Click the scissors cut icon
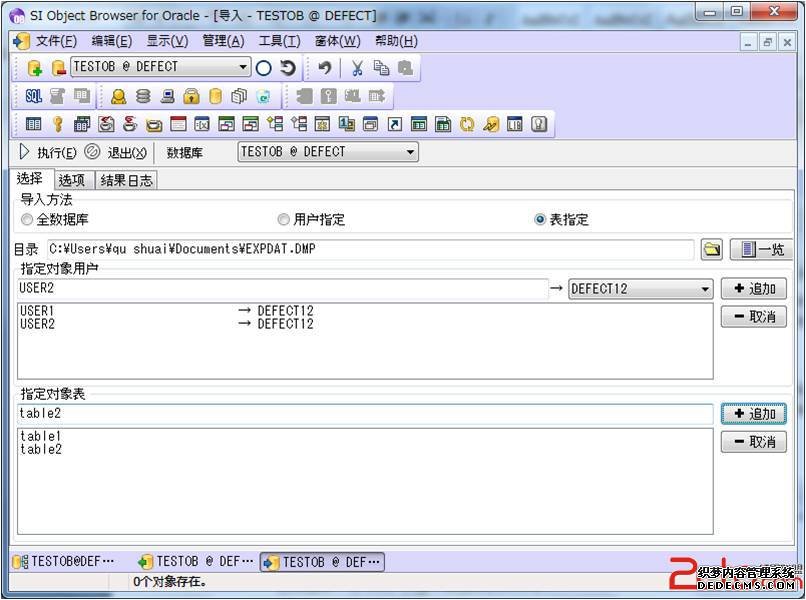This screenshot has width=806, height=600. coord(356,68)
